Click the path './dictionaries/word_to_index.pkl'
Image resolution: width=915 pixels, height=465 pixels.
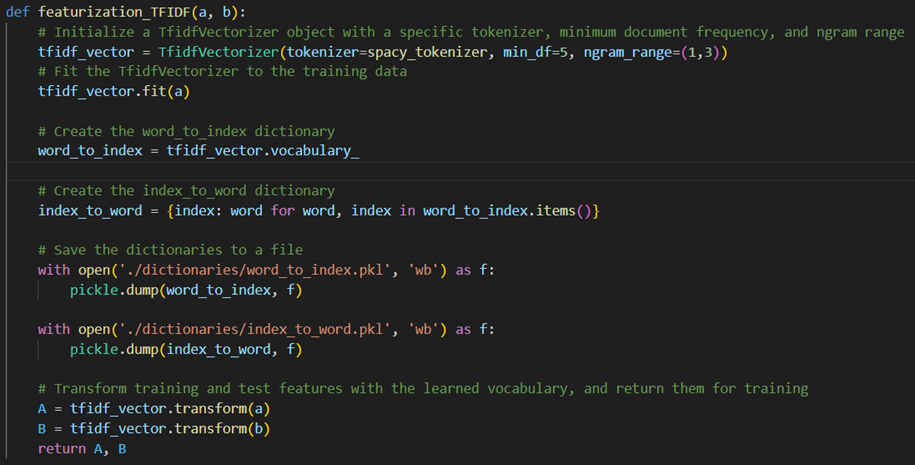coord(255,270)
